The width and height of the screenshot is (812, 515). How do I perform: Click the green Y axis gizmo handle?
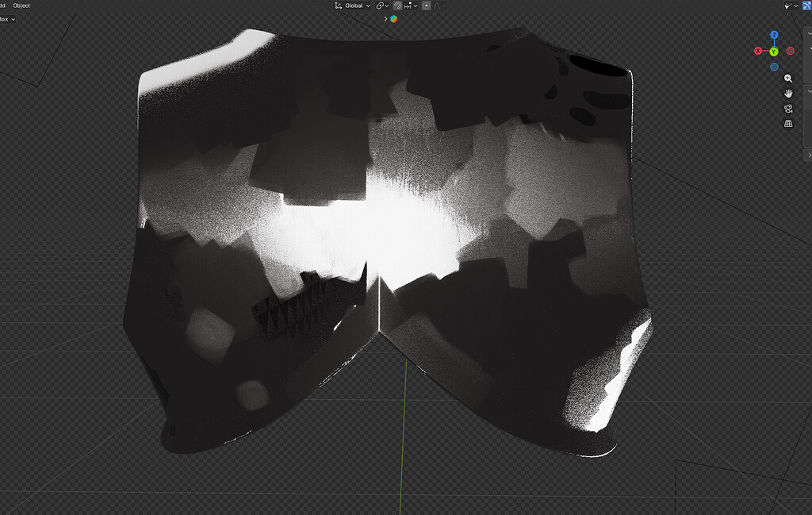pyautogui.click(x=774, y=52)
